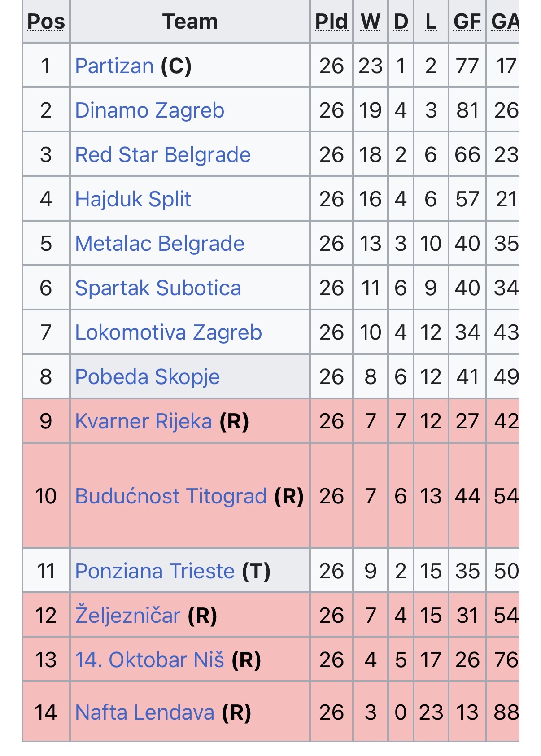Viewport: 541px width, 756px height.
Task: Open the Red Star Belgrade link
Action: (162, 155)
